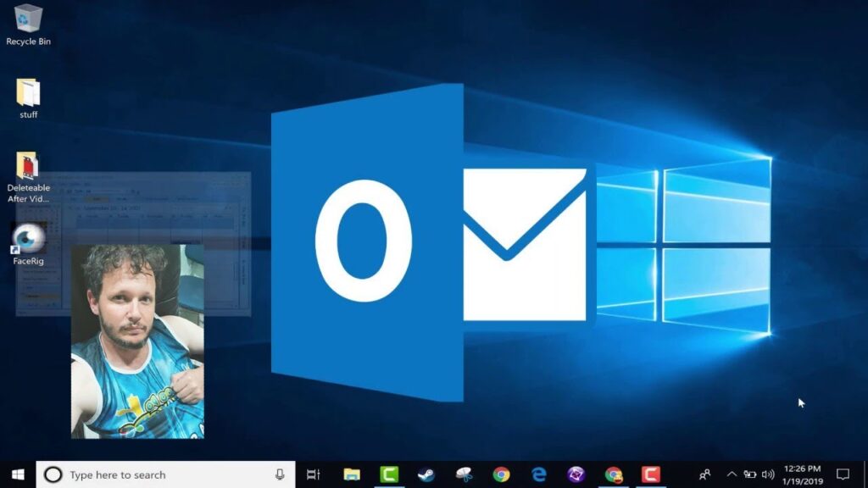Select the FaceRig desktop shortcut
Screen dimensions: 868x488
point(28,244)
